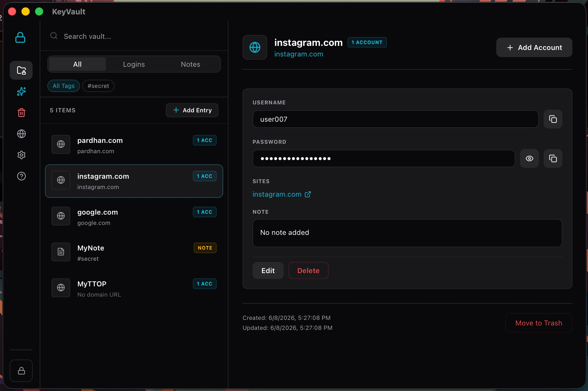Select the MyNote entry

(x=134, y=253)
